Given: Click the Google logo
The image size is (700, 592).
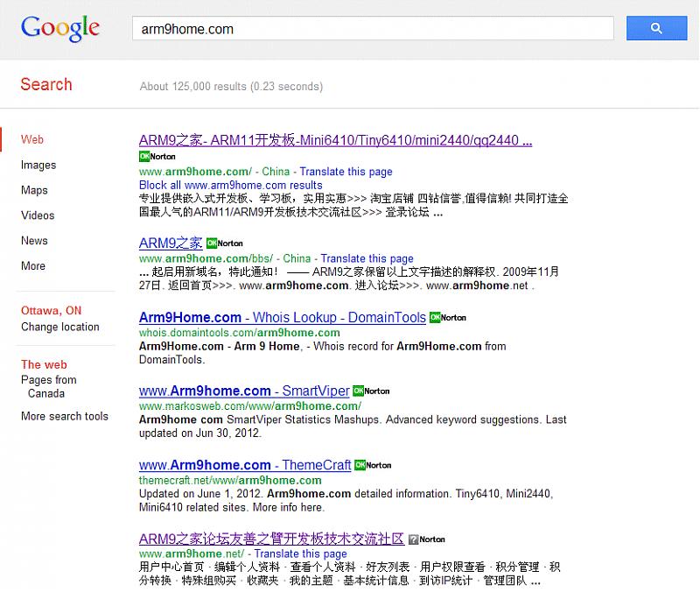Looking at the screenshot, I should (x=60, y=28).
